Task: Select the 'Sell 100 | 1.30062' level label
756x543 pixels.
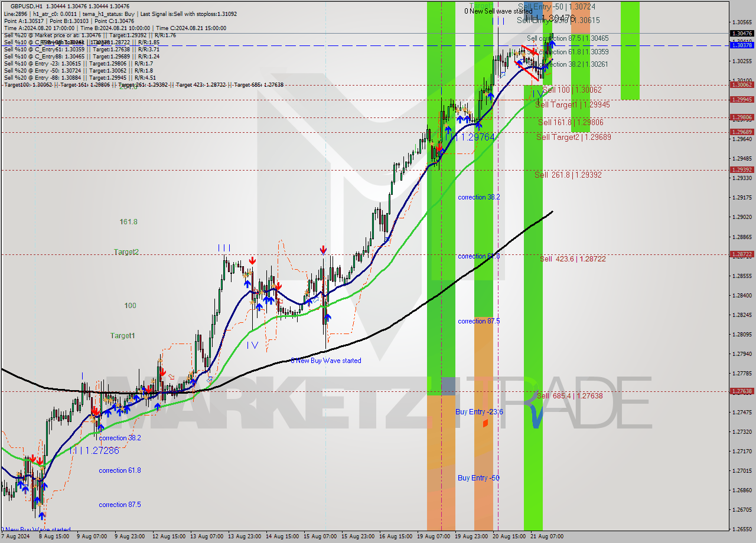Action: click(x=572, y=90)
